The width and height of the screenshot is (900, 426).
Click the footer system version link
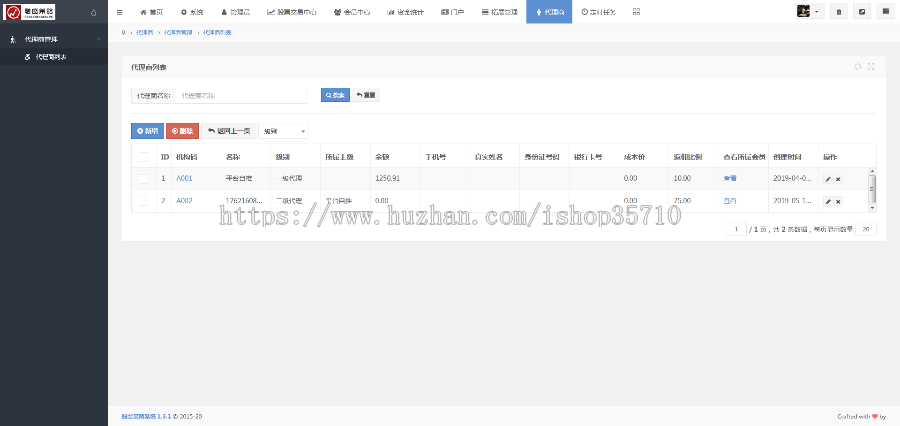click(x=146, y=416)
